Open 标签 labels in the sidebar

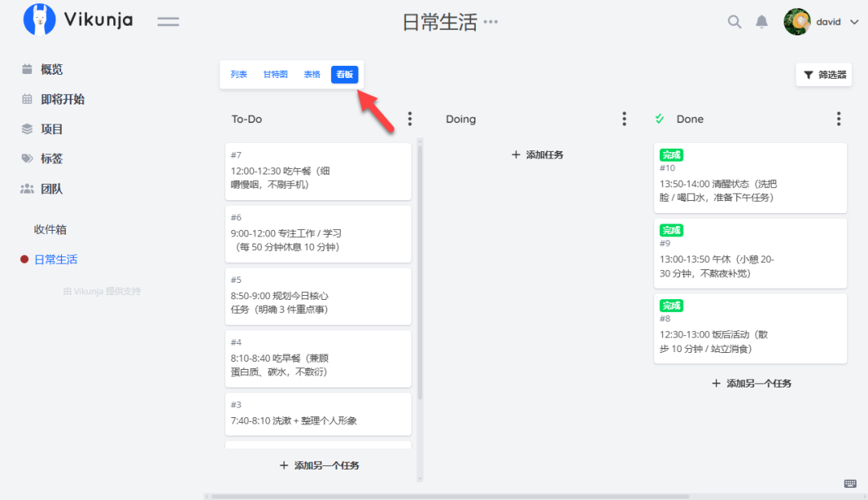pyautogui.click(x=51, y=158)
